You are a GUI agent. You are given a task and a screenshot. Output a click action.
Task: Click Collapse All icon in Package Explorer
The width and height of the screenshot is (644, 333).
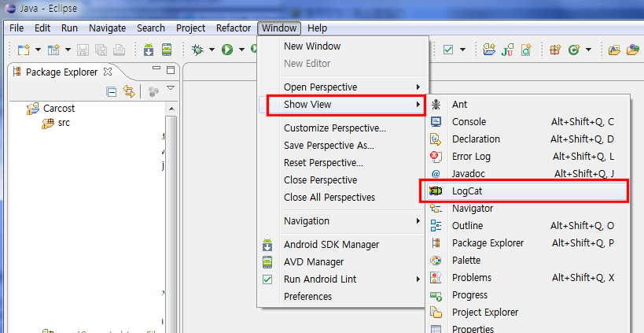click(112, 91)
